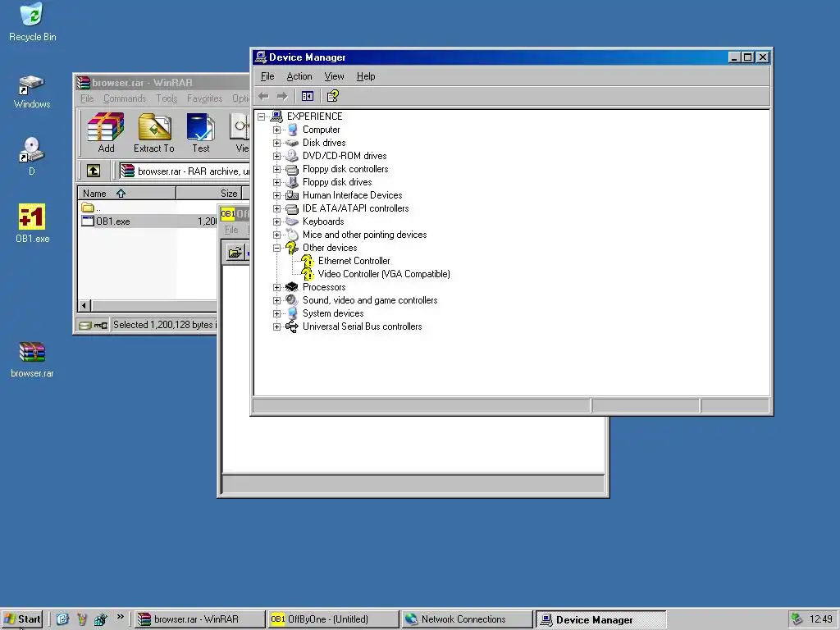Click the Forward arrow in Device Manager toolbar
Viewport: 840px width, 630px height.
coord(282,97)
